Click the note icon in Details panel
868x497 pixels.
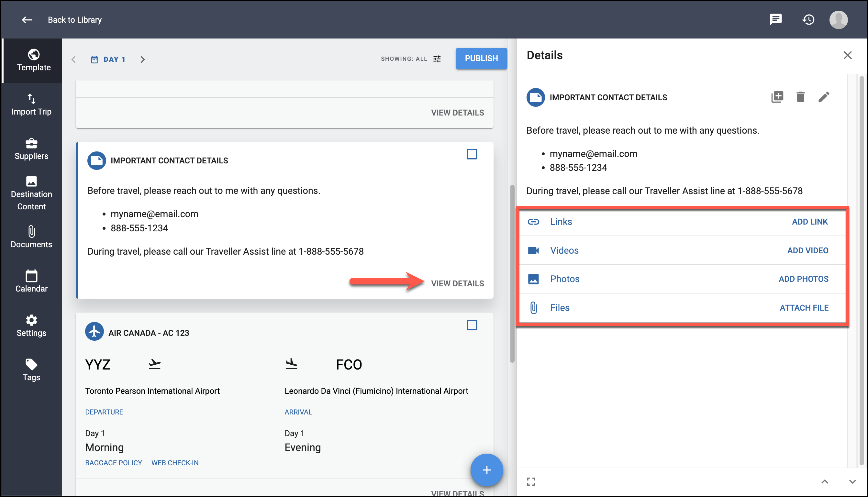[536, 98]
